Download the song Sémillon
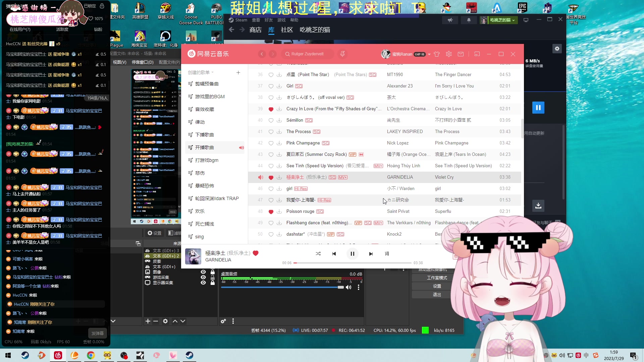644x362 pixels. [279, 120]
